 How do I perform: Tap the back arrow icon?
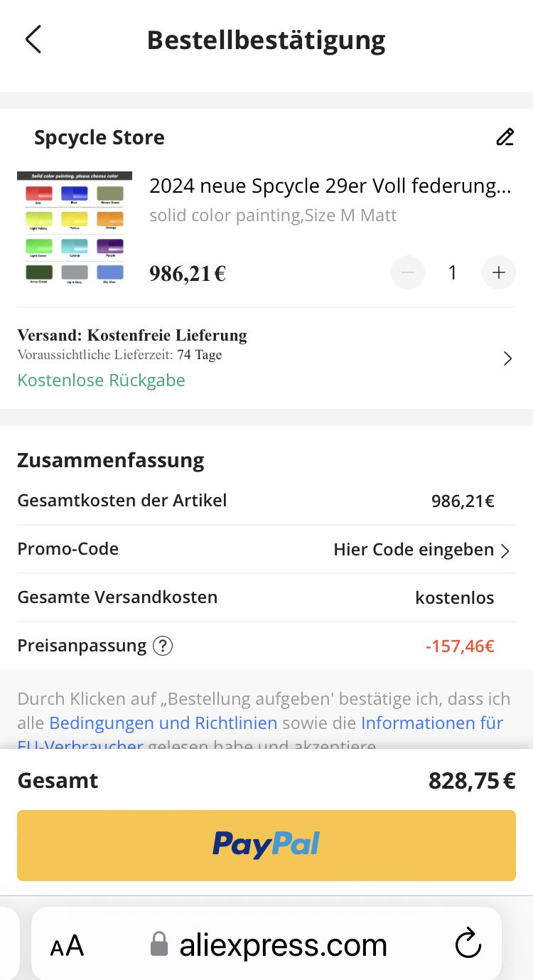[x=33, y=39]
